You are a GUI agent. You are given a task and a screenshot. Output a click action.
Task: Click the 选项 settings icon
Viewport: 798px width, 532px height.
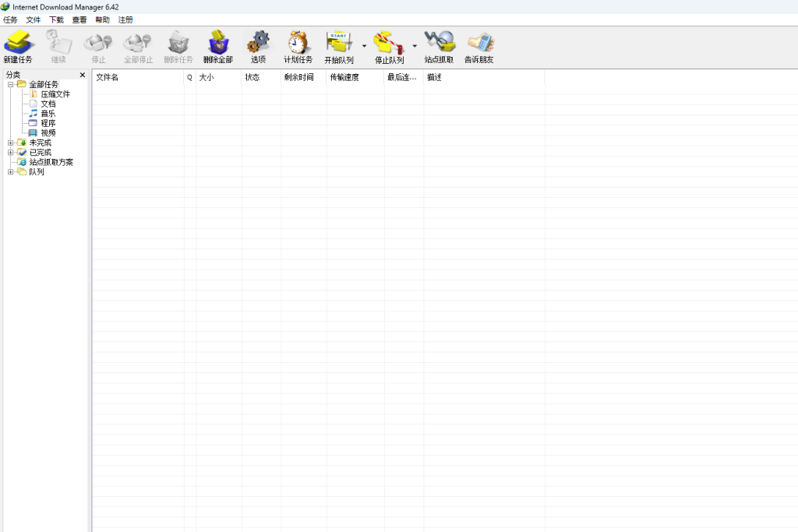[258, 47]
